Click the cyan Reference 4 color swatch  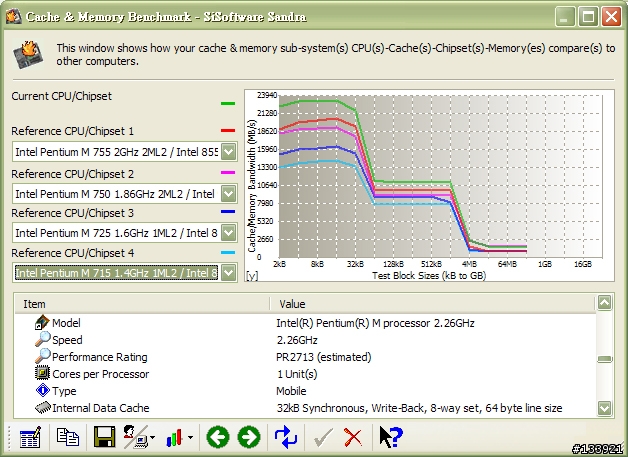(x=228, y=253)
